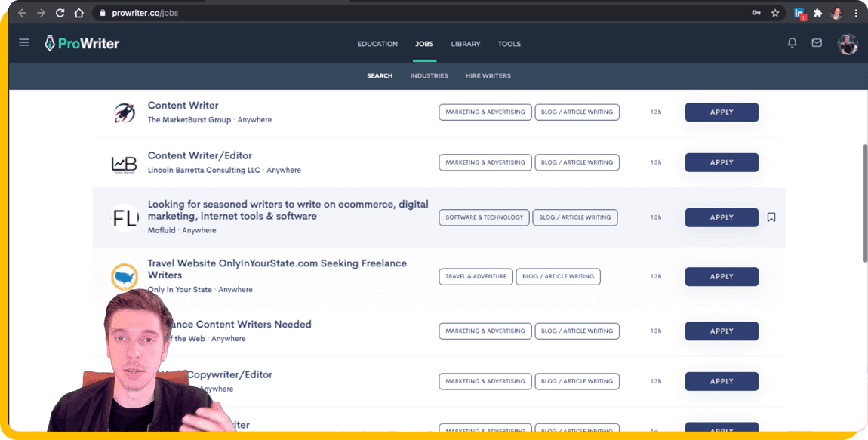Screen dimensions: 868x440
Task: Apply for the Content Writer job
Action: point(721,111)
